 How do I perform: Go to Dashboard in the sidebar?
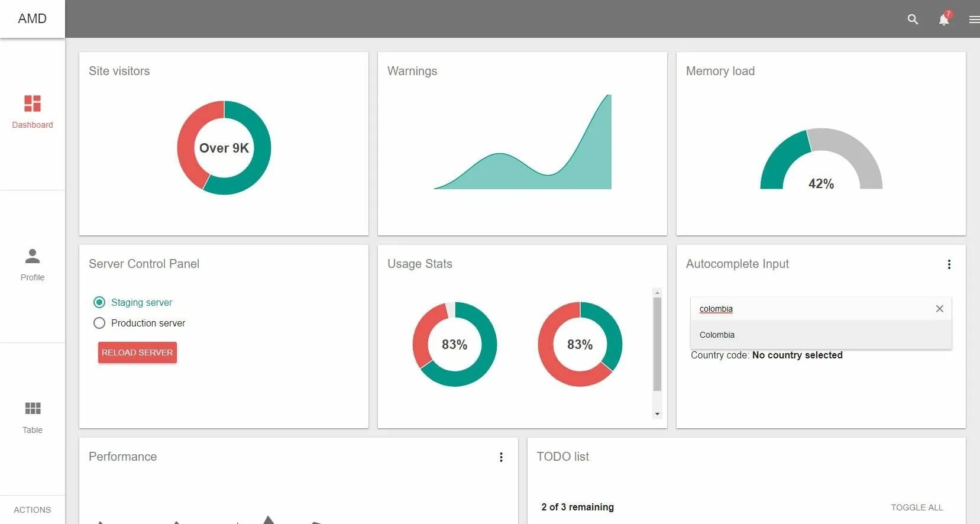point(33,112)
